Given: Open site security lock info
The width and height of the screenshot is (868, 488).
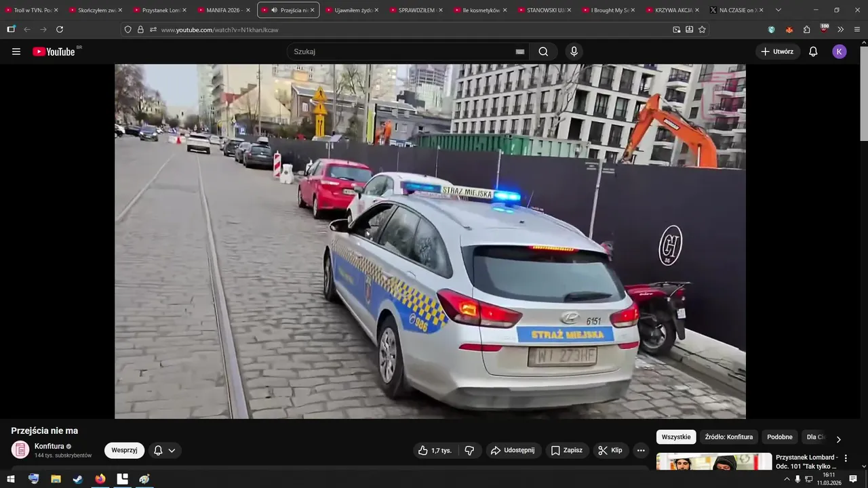Looking at the screenshot, I should (x=140, y=29).
